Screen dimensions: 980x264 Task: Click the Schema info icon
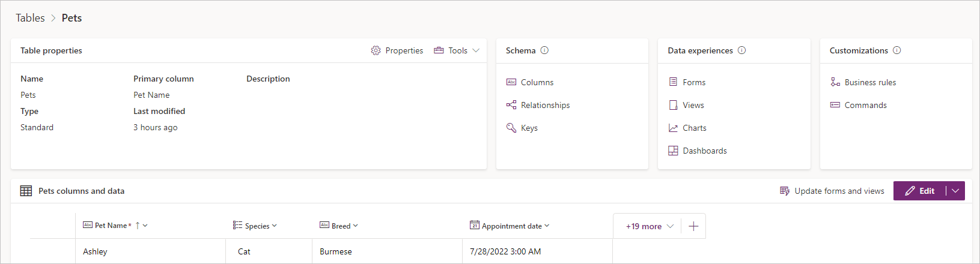pyautogui.click(x=544, y=50)
